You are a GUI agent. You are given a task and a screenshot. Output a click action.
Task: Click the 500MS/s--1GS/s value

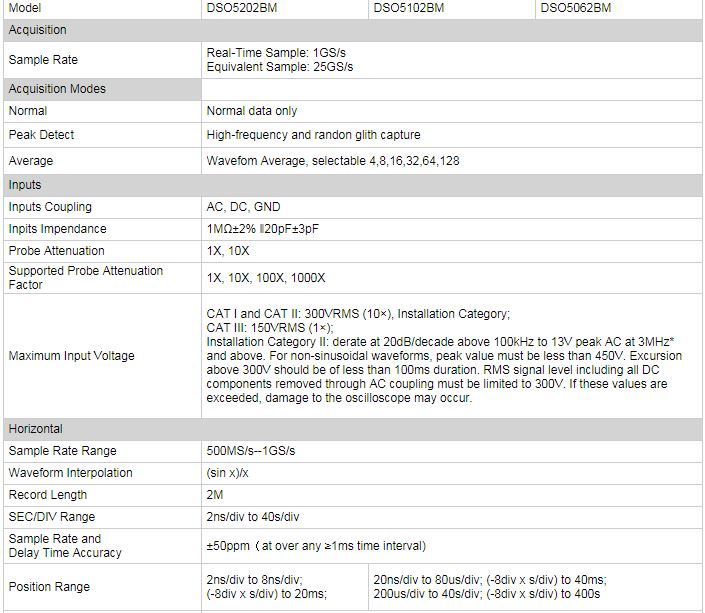[250, 451]
